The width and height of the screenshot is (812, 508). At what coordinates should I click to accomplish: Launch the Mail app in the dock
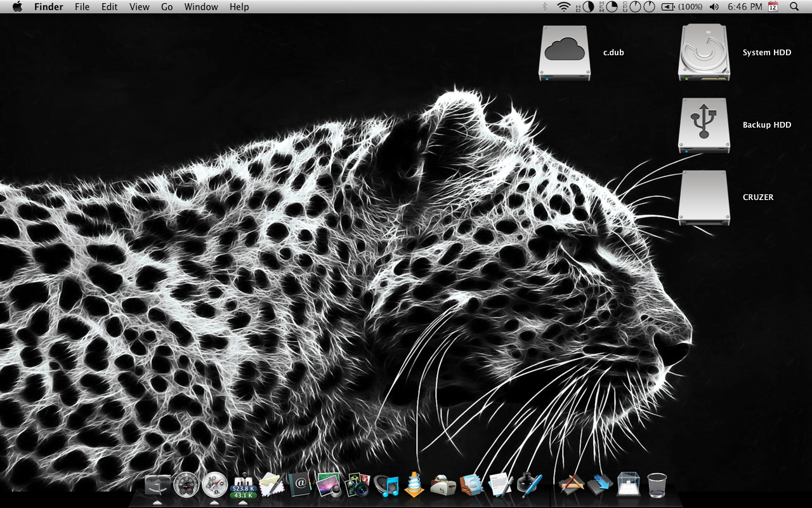point(271,485)
